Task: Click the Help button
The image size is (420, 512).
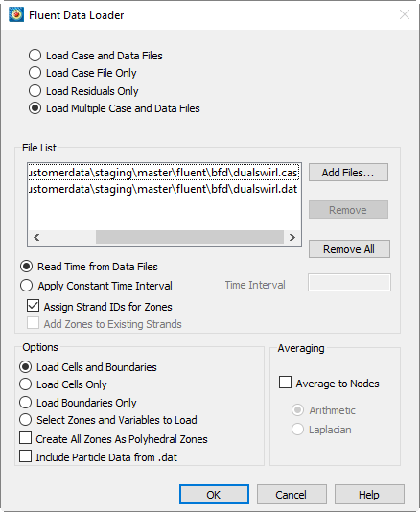Action: (x=369, y=495)
